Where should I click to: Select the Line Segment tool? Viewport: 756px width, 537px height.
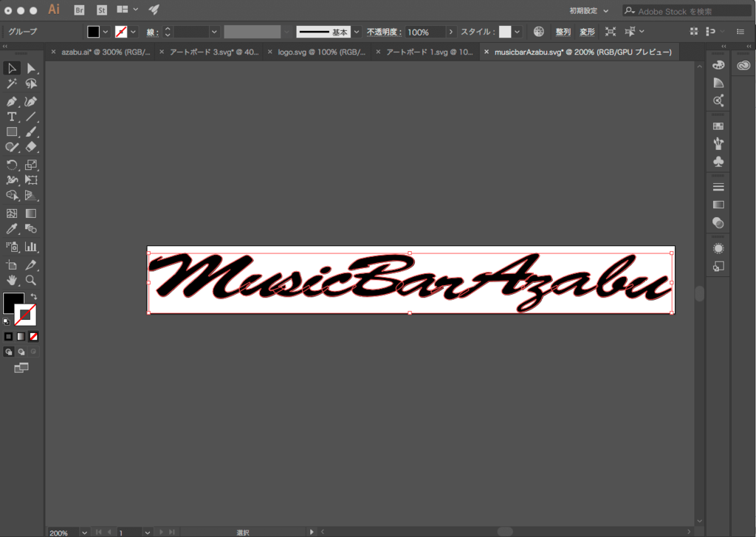click(x=31, y=117)
